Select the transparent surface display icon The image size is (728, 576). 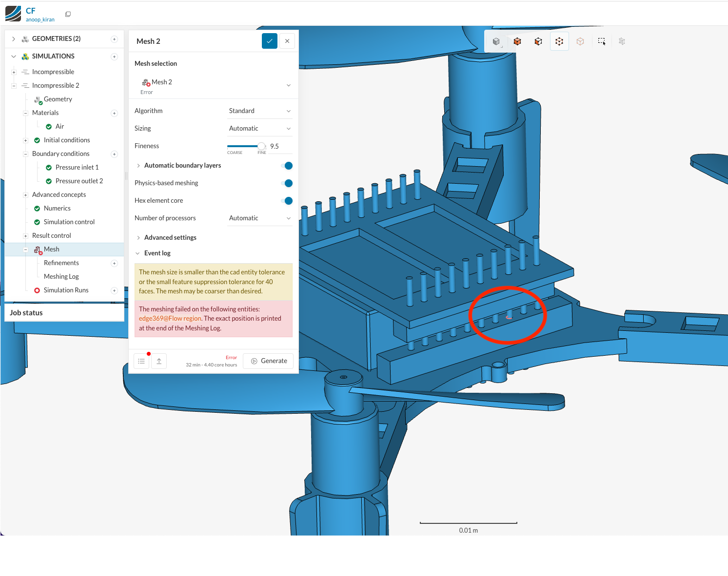tap(580, 41)
